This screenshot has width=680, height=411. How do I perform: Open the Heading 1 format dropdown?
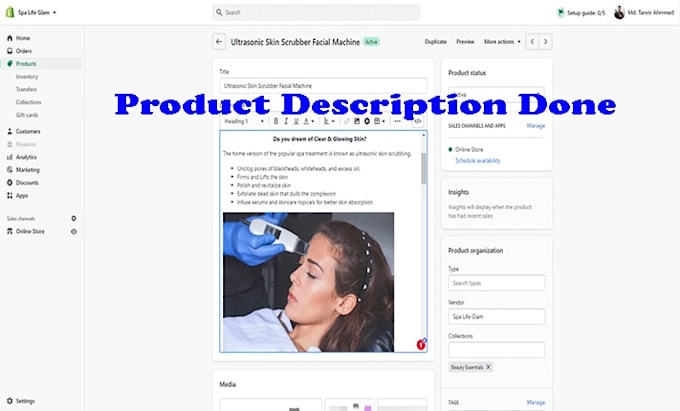(244, 121)
